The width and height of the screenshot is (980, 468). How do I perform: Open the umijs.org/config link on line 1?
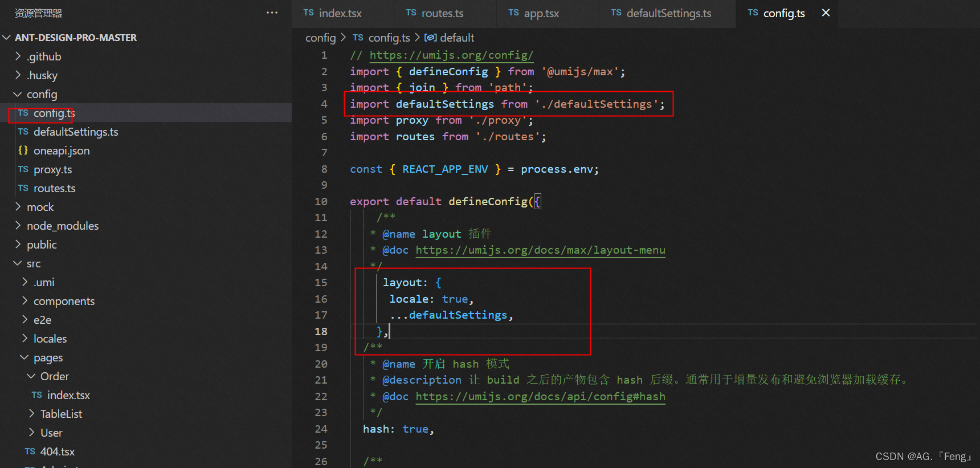coord(451,55)
